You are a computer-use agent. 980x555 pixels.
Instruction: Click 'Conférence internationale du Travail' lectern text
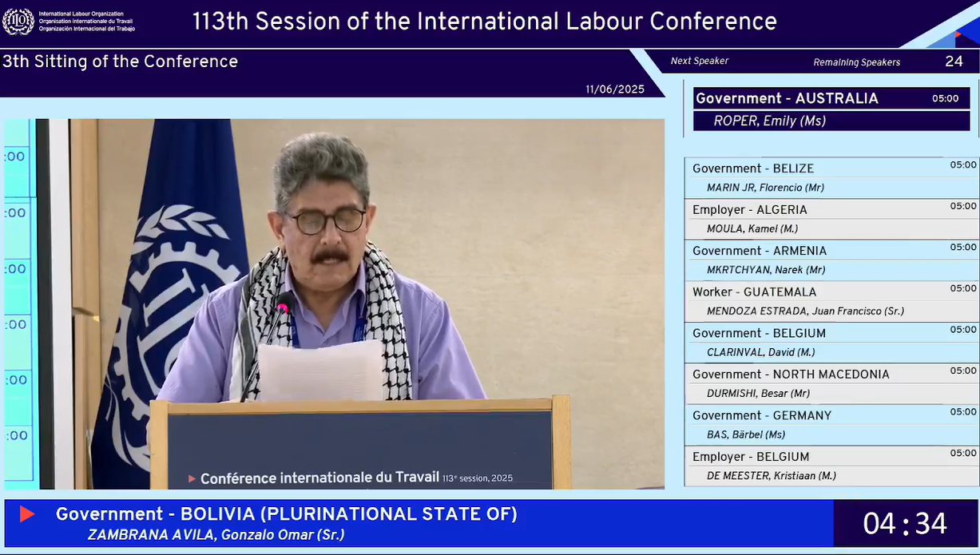coord(319,478)
